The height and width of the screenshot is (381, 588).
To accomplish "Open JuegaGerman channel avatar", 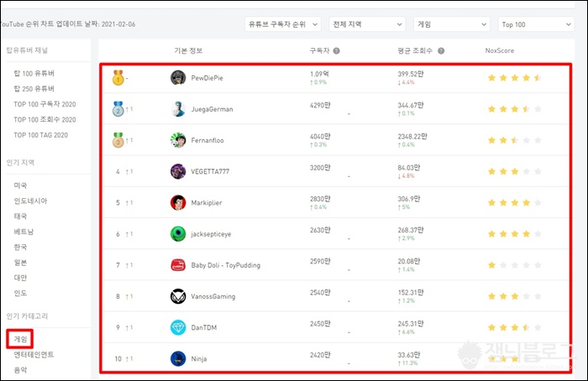I will pyautogui.click(x=178, y=109).
